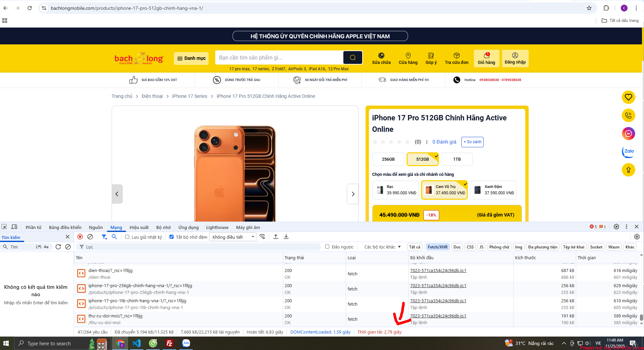This screenshot has width=644, height=350.
Task: Expand the 'Các bộ lọc khác' dropdown
Action: 382,247
